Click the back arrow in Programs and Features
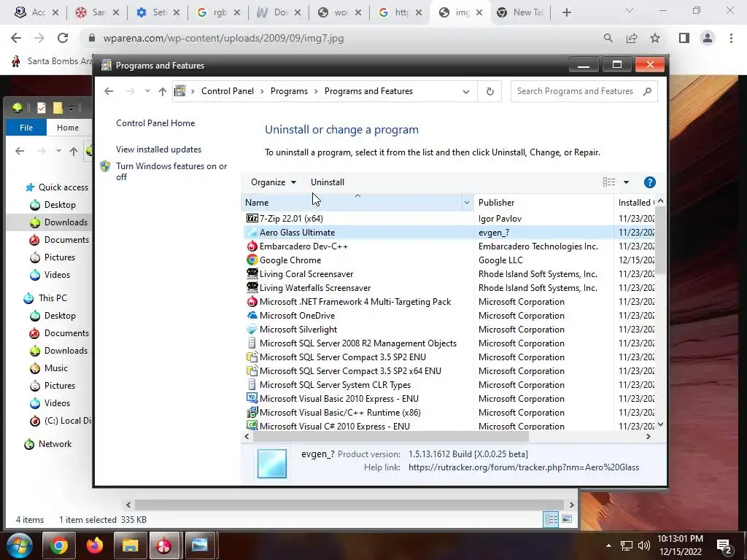Image resolution: width=747 pixels, height=560 pixels. pyautogui.click(x=109, y=91)
